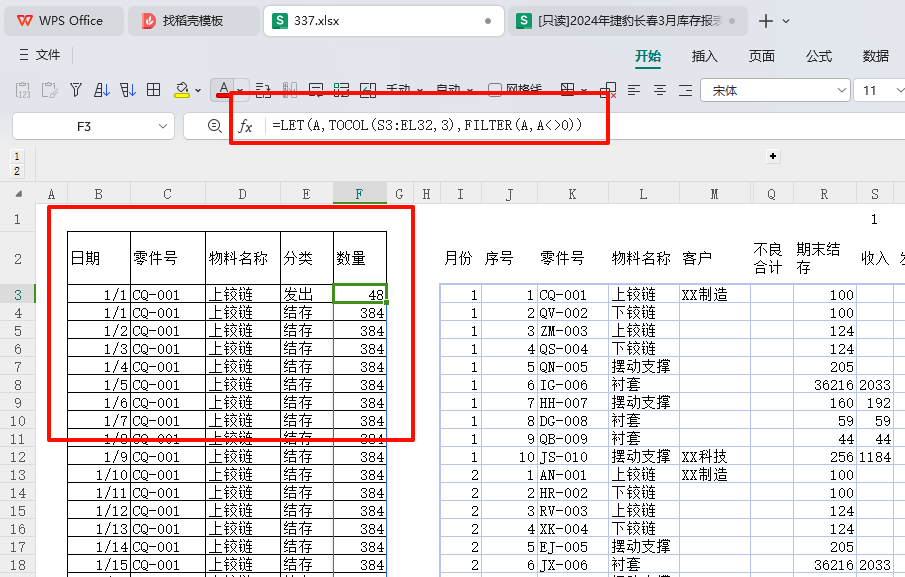
Task: Switch to the 337.xlsx document tab
Action: (x=384, y=21)
